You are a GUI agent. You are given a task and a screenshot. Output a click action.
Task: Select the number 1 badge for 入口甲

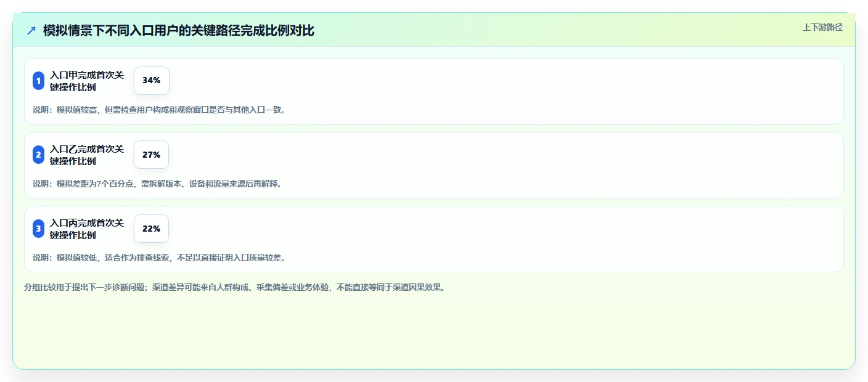[x=38, y=81]
